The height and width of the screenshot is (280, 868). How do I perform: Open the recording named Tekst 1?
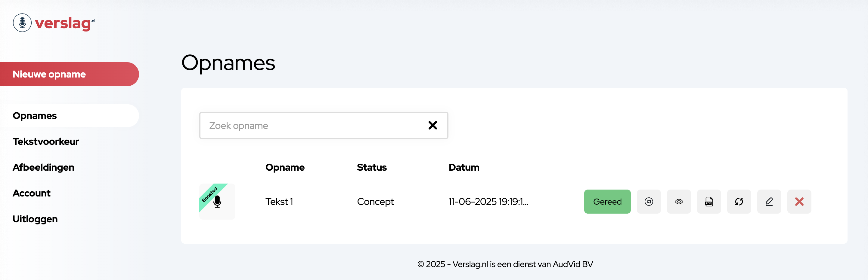[279, 202]
